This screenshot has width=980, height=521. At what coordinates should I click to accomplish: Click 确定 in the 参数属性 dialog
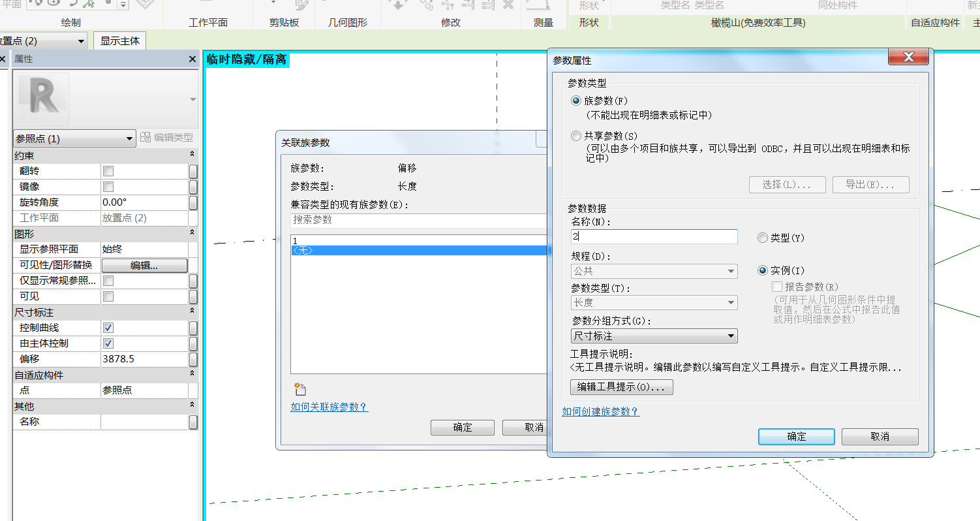[797, 437]
